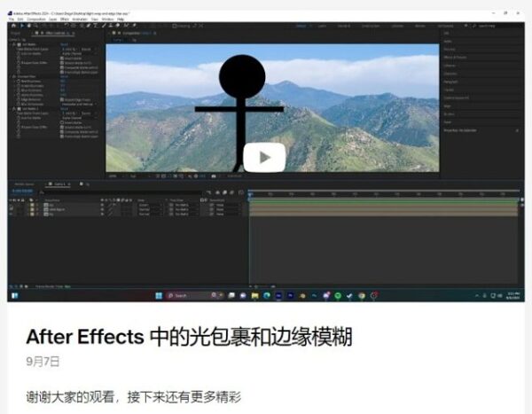The image size is (532, 414).
Task: Open Spotify from the taskbar
Action: (338, 295)
